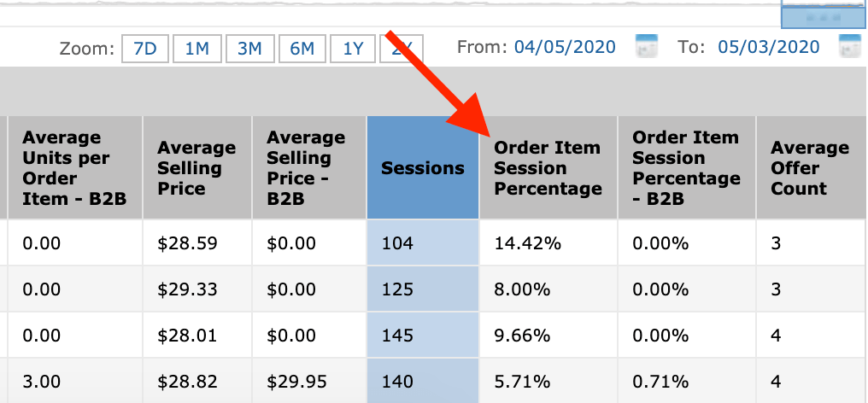
Task: Click Average Units per Order Item - B2B header
Action: [73, 168]
